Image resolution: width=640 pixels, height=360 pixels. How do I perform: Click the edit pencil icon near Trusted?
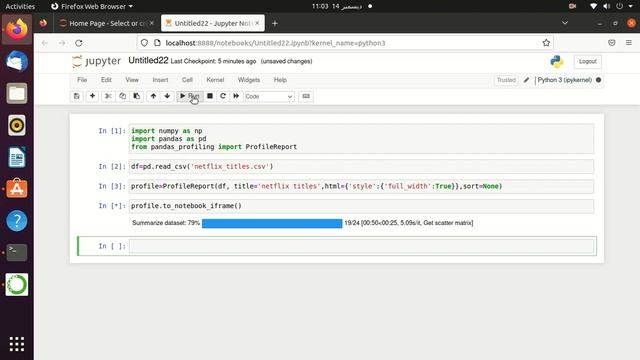pos(527,80)
